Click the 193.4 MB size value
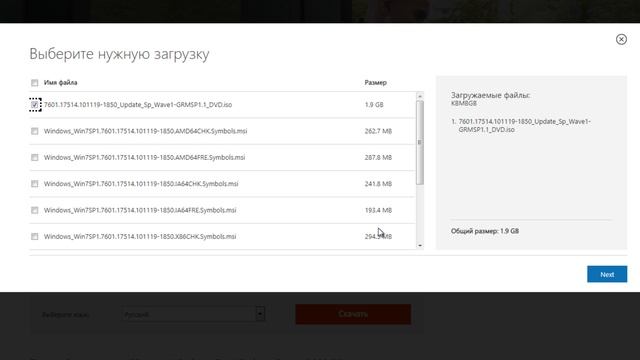This screenshot has height=360, width=640. click(x=378, y=210)
